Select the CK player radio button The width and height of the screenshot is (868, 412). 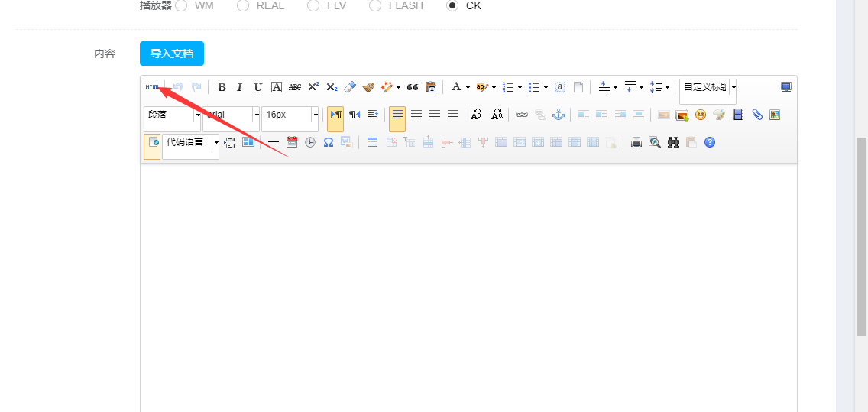pyautogui.click(x=452, y=5)
